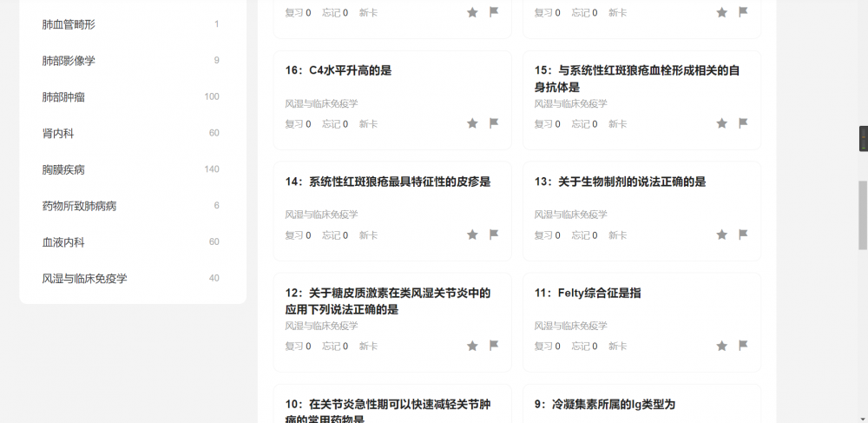Click 风湿与临床免疫学 tag on card 13
Screen dimensions: 868x423
point(571,215)
